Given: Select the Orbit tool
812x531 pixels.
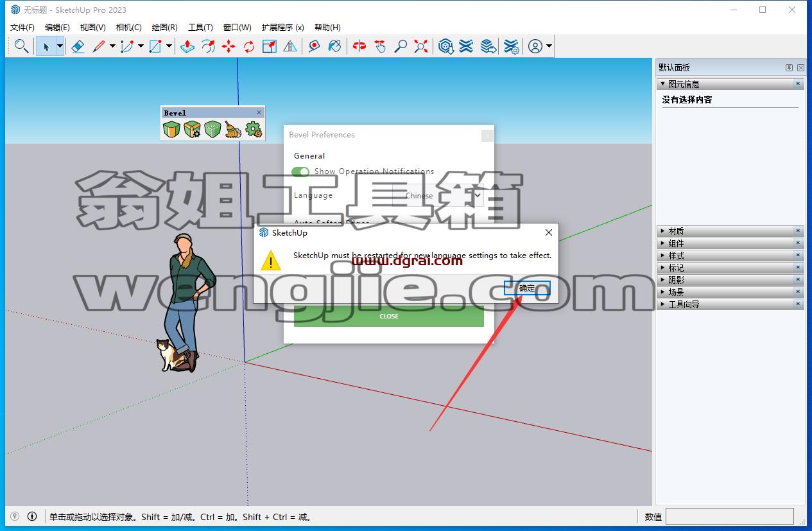Looking at the screenshot, I should pos(359,46).
